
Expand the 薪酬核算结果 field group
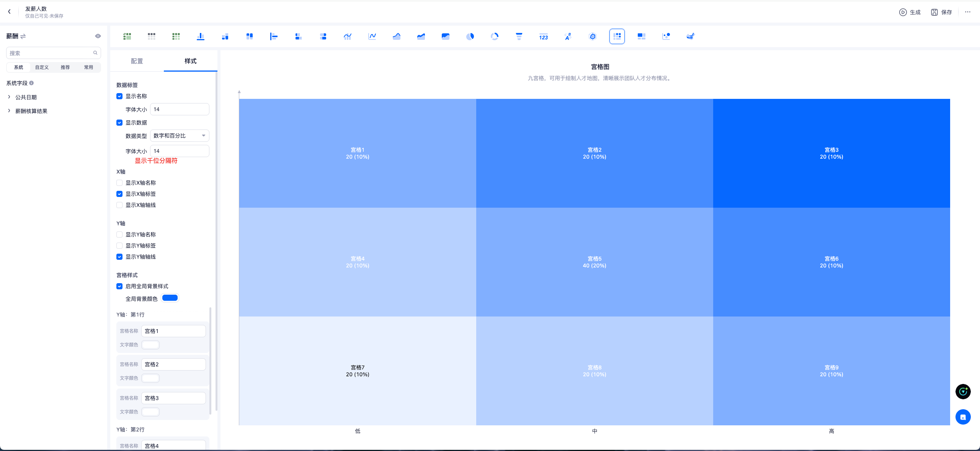click(x=9, y=111)
